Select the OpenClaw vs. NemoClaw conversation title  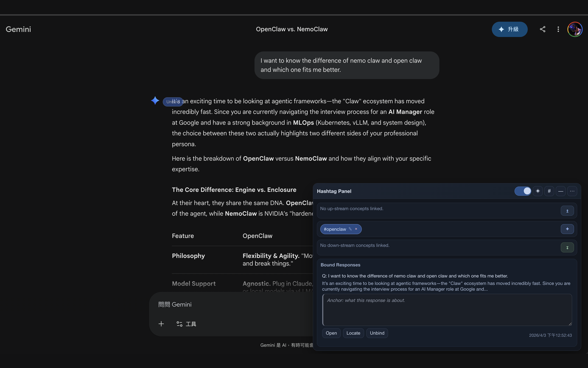(x=292, y=29)
